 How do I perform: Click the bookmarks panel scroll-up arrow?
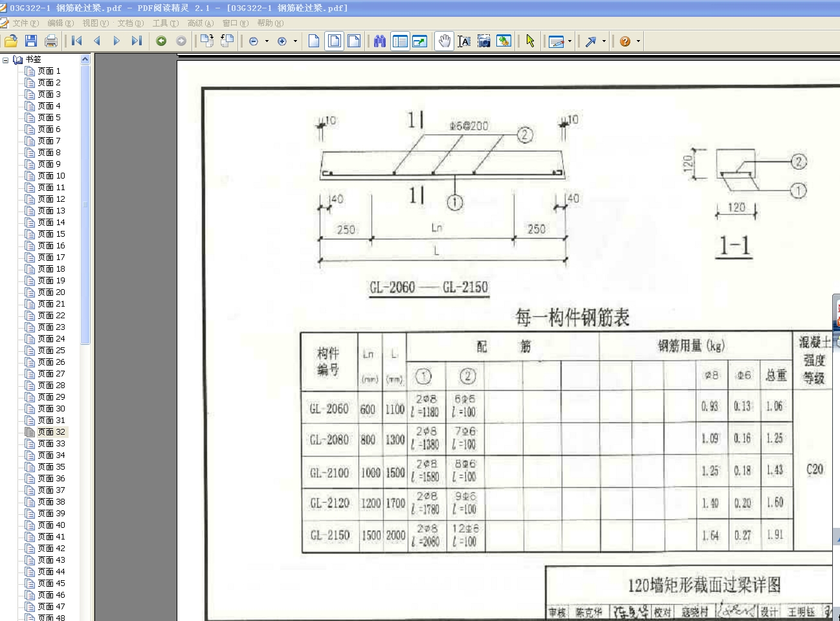[x=85, y=60]
